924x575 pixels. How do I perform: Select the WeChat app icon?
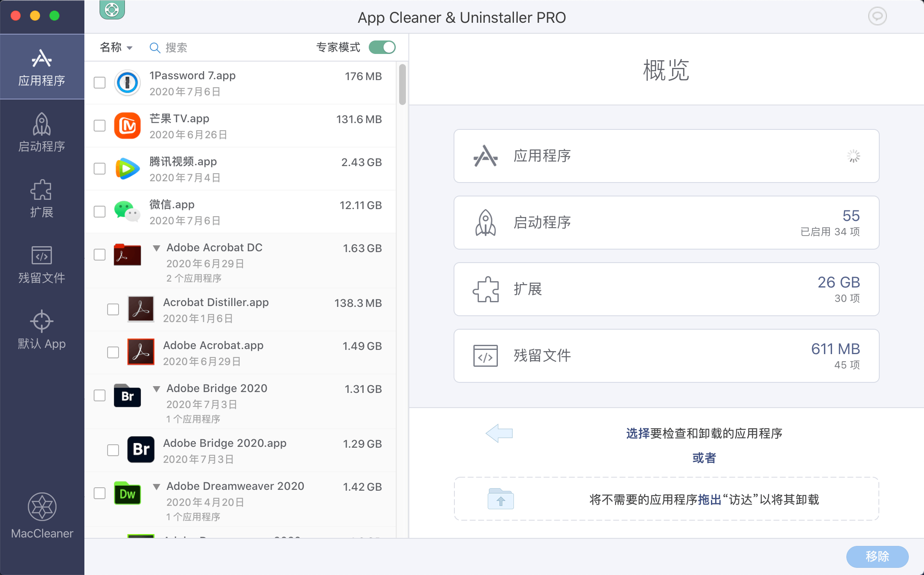(x=127, y=211)
